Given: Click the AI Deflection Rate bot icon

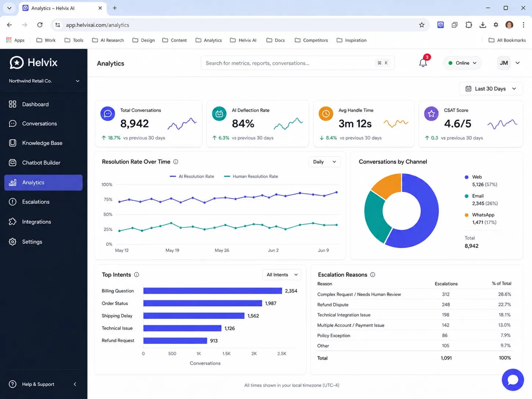Looking at the screenshot, I should point(219,114).
